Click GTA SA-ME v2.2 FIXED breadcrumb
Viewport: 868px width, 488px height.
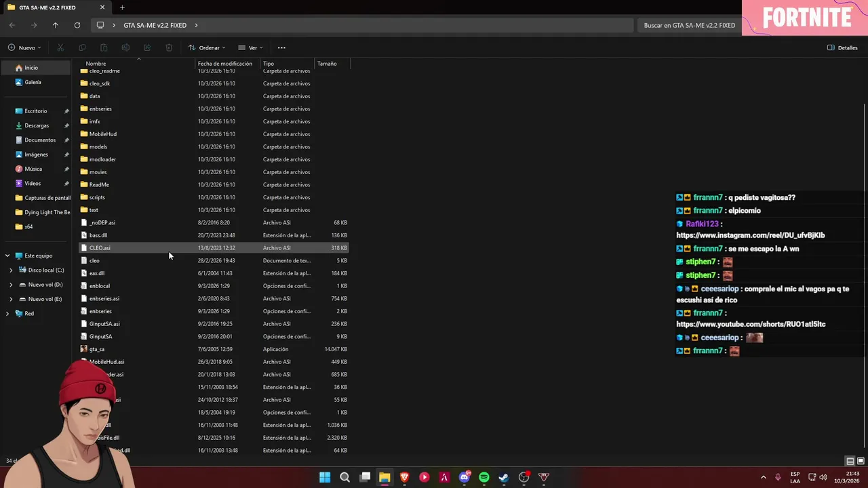click(155, 25)
